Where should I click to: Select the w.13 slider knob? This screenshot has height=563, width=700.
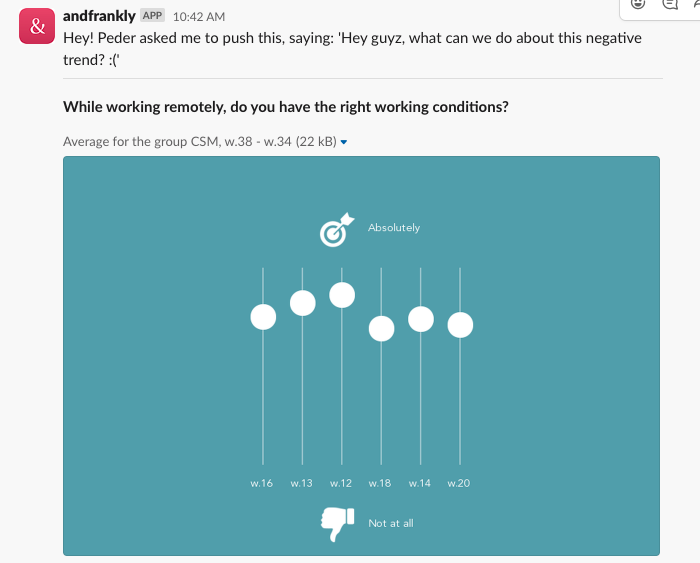coord(303,303)
